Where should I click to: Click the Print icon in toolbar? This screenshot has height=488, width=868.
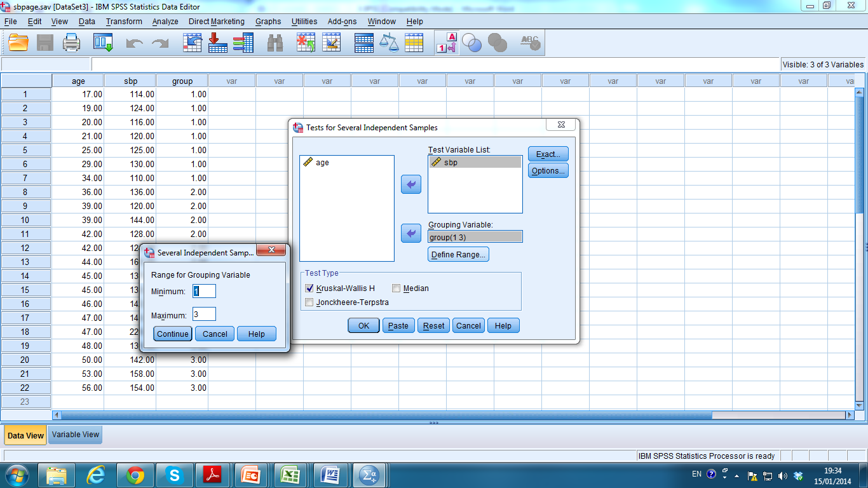coord(72,43)
